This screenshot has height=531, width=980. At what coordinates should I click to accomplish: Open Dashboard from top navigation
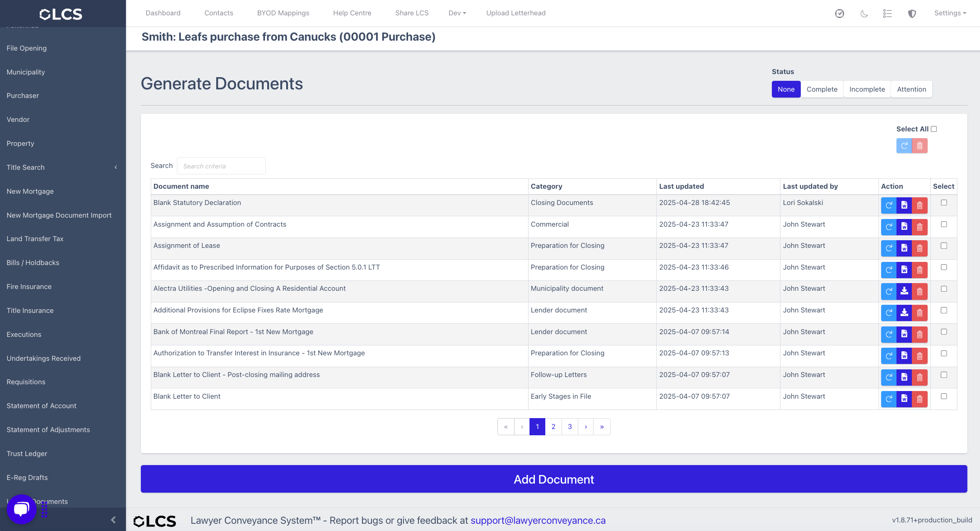pyautogui.click(x=163, y=13)
